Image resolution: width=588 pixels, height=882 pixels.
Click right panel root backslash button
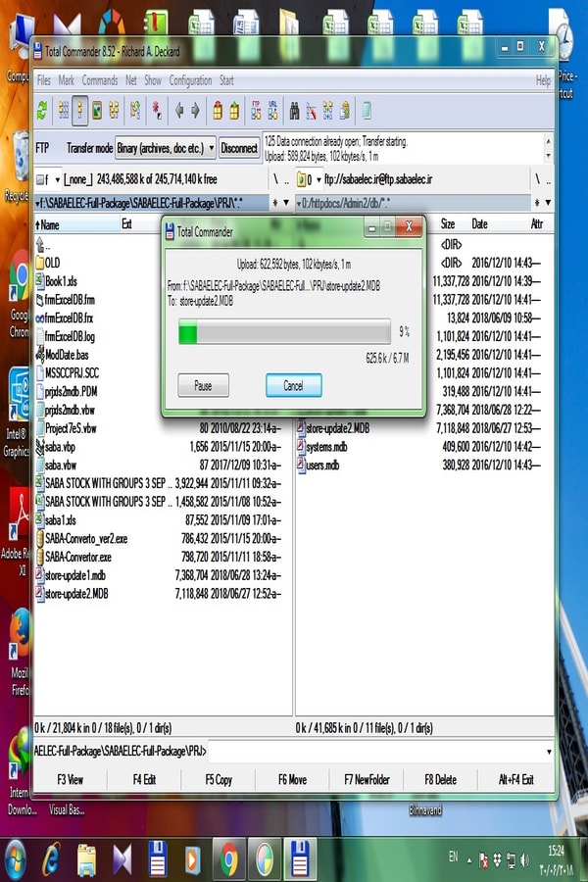coord(537,180)
